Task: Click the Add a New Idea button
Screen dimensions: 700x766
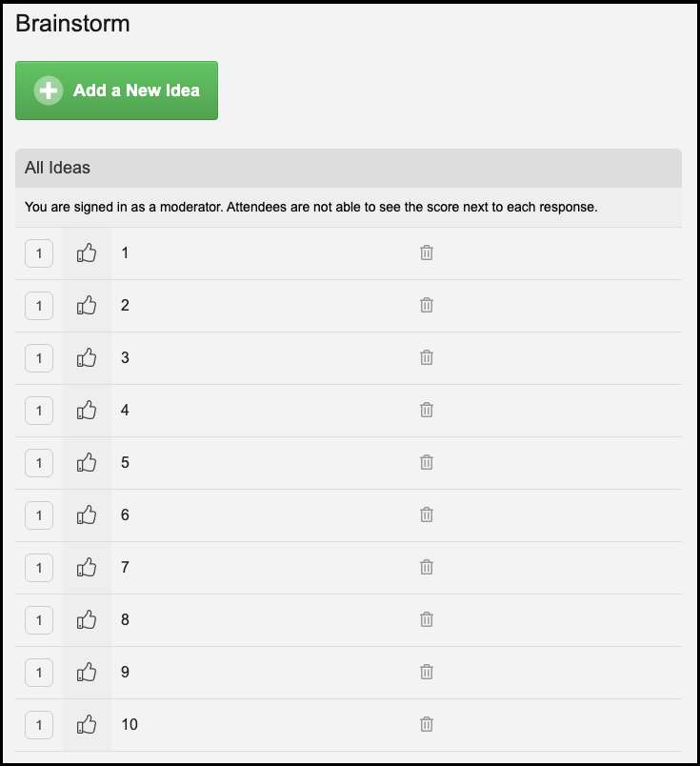Action: [x=116, y=91]
